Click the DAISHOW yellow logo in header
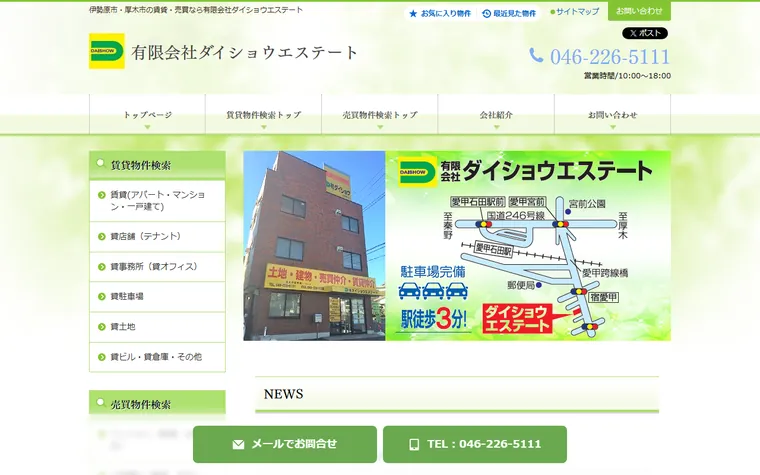The width and height of the screenshot is (760, 475). [x=107, y=51]
